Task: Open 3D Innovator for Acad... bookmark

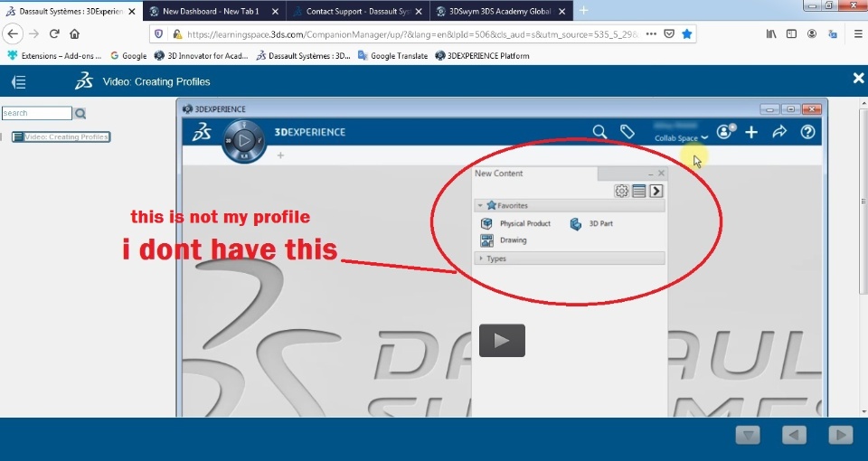Action: coord(201,55)
